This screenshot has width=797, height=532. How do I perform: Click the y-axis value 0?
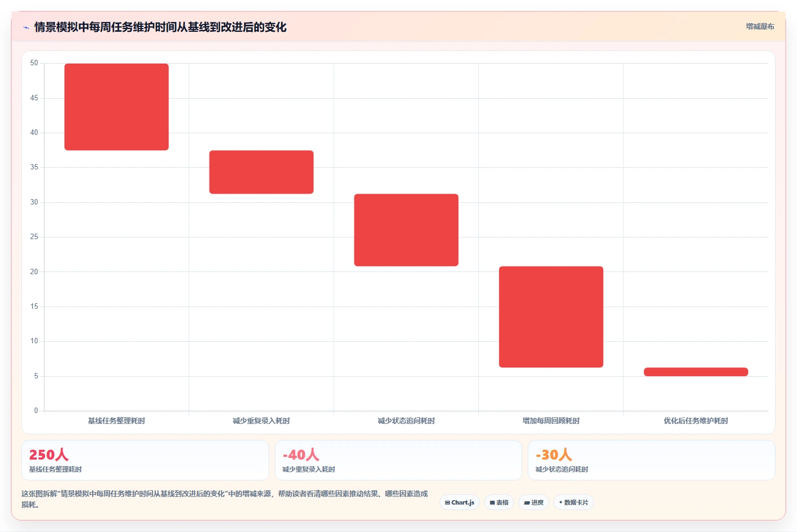[36, 410]
